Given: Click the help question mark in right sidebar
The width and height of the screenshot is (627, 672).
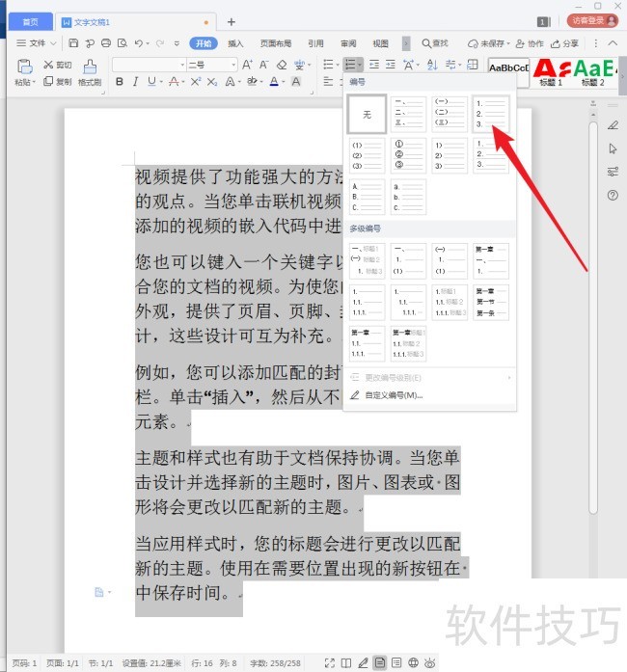Looking at the screenshot, I should click(613, 196).
